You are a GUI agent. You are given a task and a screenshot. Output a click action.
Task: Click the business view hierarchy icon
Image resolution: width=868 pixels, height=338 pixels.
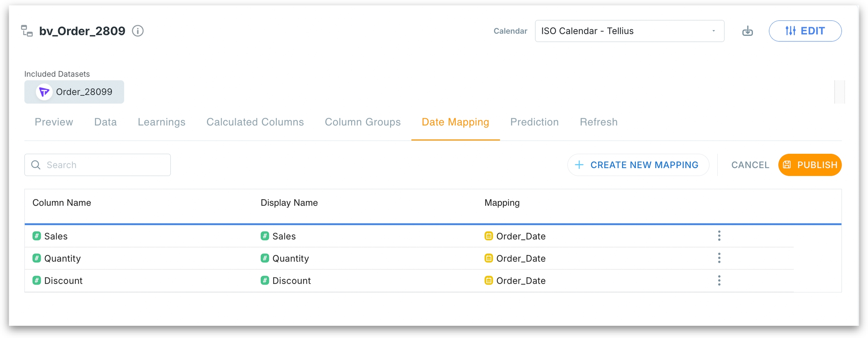coord(27,31)
